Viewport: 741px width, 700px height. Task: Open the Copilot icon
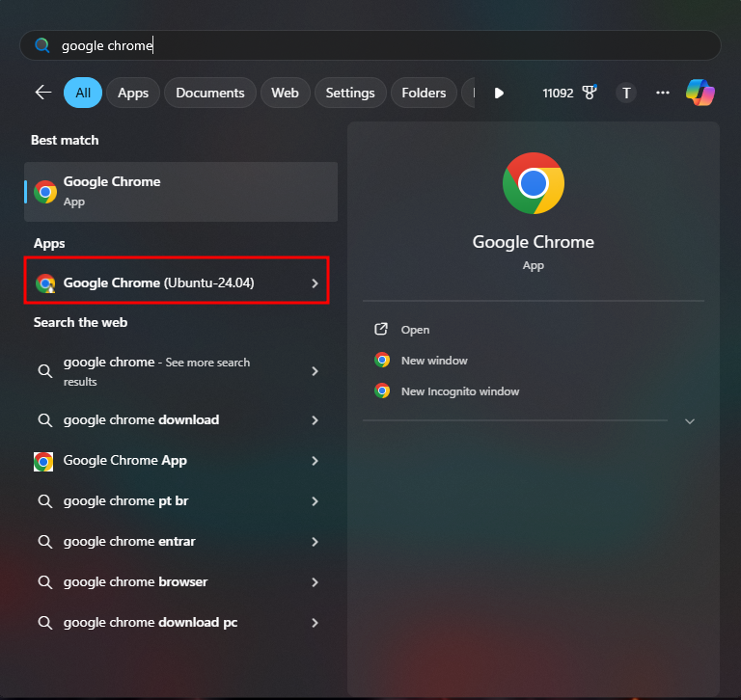700,93
